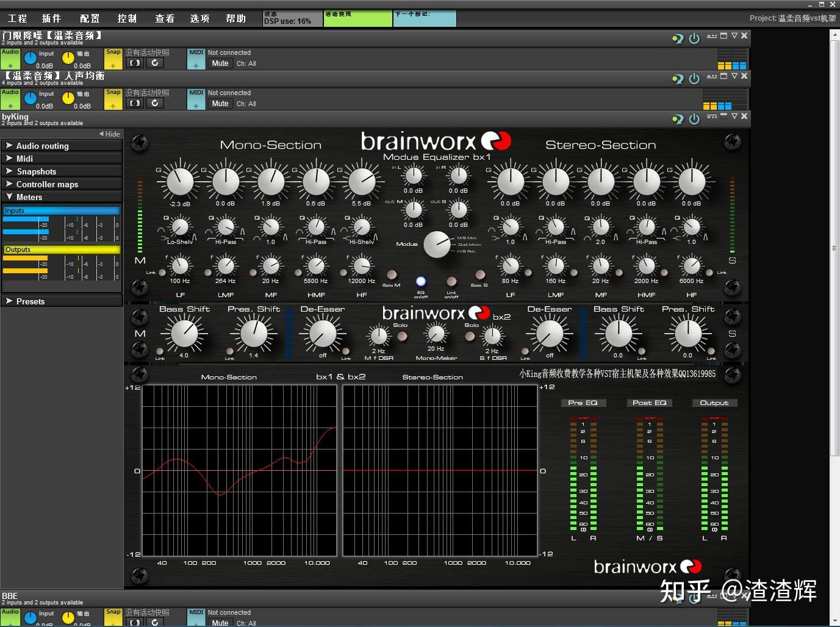Open the 帮助 menu
Image resolution: width=840 pixels, height=627 pixels.
click(x=235, y=18)
